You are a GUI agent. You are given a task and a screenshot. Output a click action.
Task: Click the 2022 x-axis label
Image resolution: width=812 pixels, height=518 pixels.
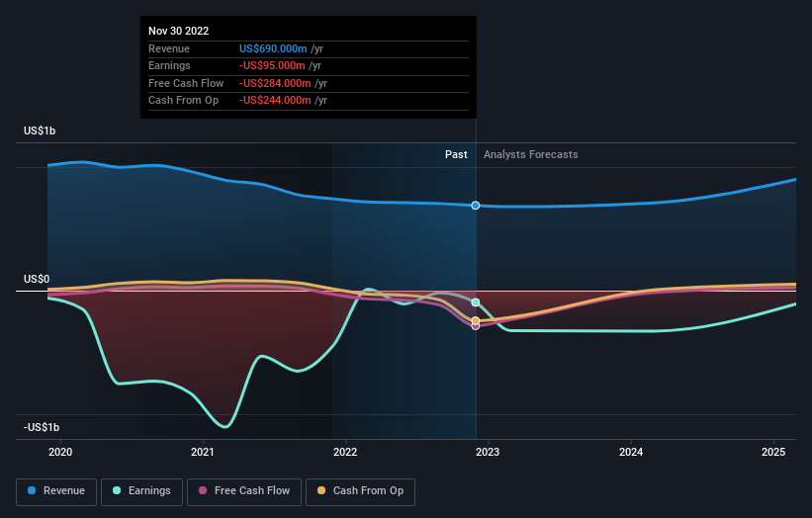click(345, 452)
